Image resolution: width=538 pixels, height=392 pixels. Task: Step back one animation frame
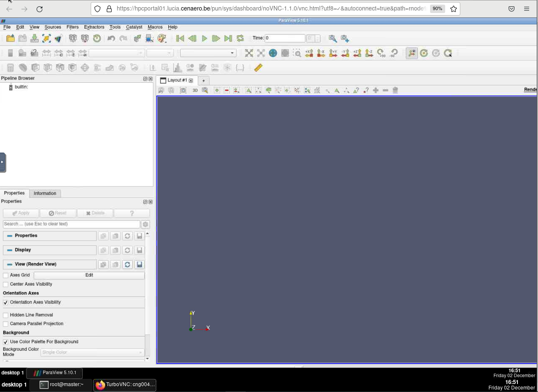pos(192,38)
